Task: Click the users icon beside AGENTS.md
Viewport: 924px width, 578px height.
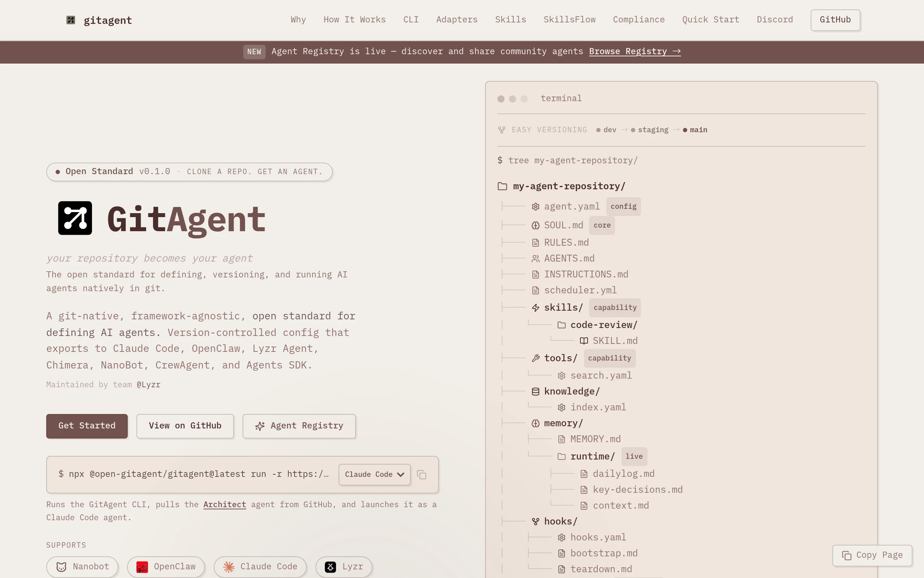Action: 535,259
